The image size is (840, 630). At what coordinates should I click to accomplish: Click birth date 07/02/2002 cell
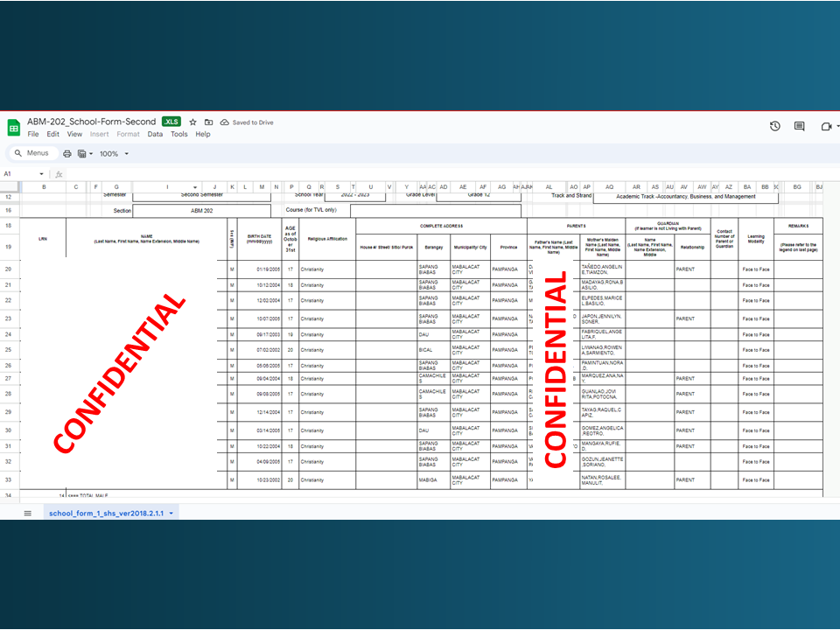259,350
